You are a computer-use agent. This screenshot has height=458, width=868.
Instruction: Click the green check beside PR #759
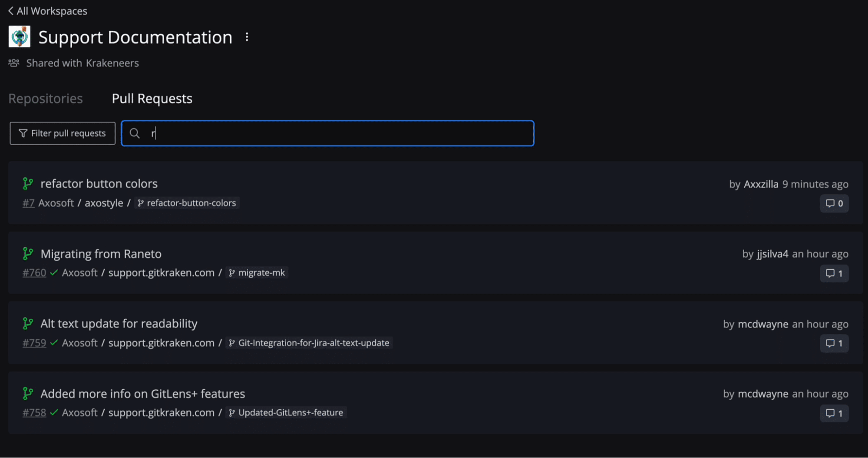coord(54,343)
